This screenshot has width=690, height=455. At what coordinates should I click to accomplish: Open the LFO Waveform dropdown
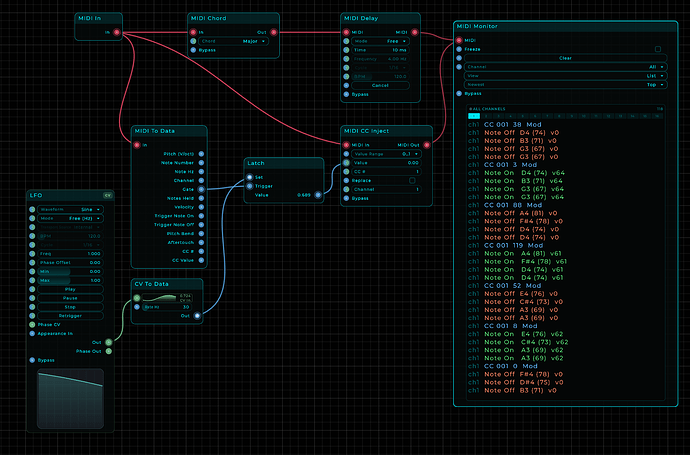70,209
